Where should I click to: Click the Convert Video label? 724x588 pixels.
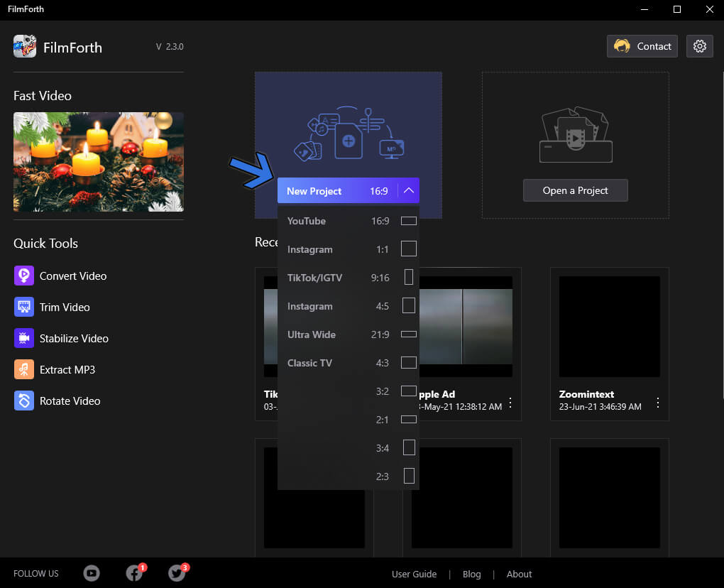point(73,276)
